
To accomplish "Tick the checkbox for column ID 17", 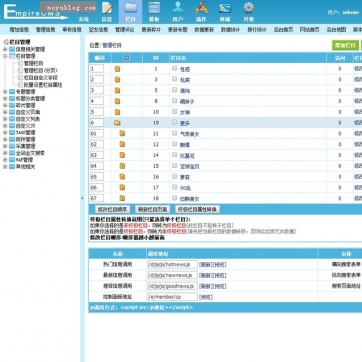I will point(174,187).
